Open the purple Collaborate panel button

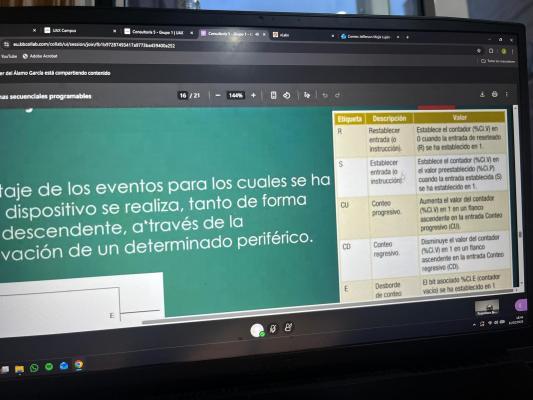point(520,306)
